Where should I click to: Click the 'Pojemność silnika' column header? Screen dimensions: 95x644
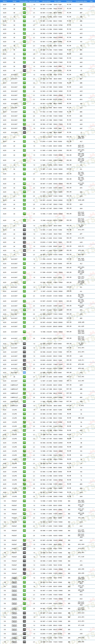(34, 1)
